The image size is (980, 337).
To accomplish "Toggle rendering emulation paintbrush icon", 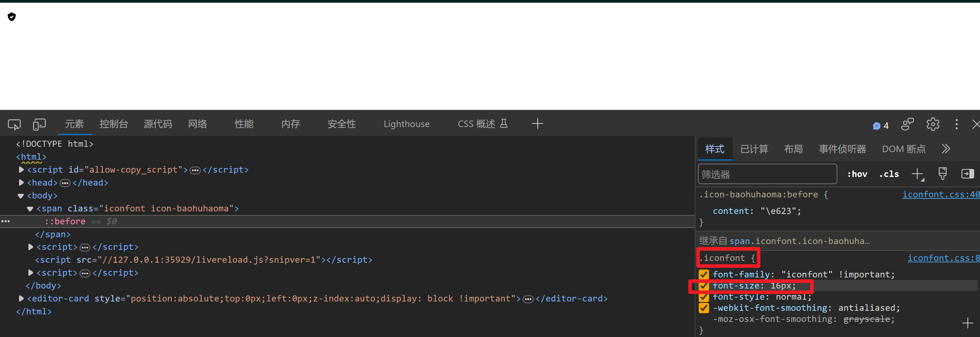I will [x=942, y=174].
